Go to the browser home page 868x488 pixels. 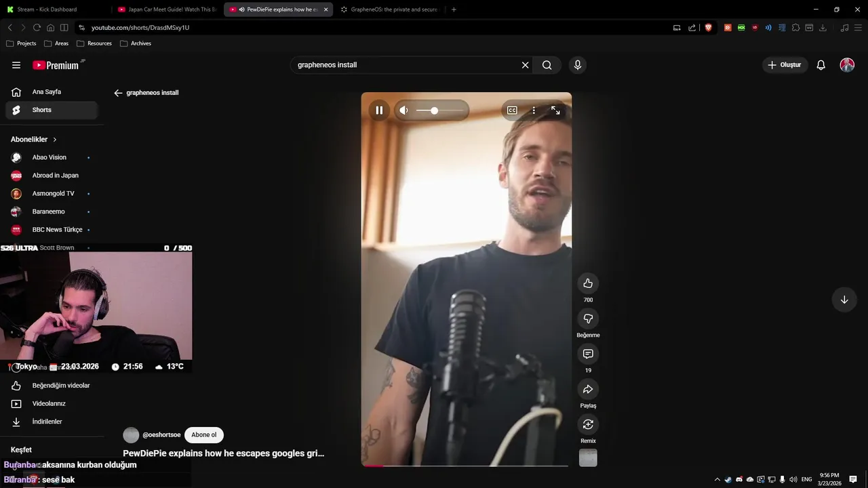50,28
